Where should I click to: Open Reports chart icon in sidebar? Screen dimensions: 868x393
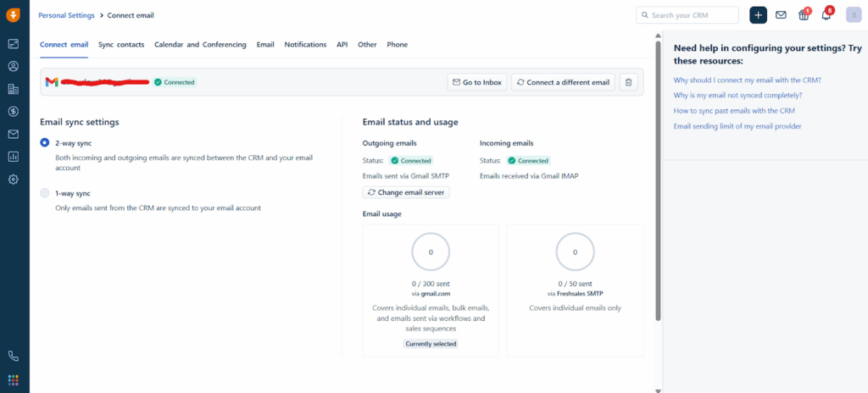click(14, 156)
